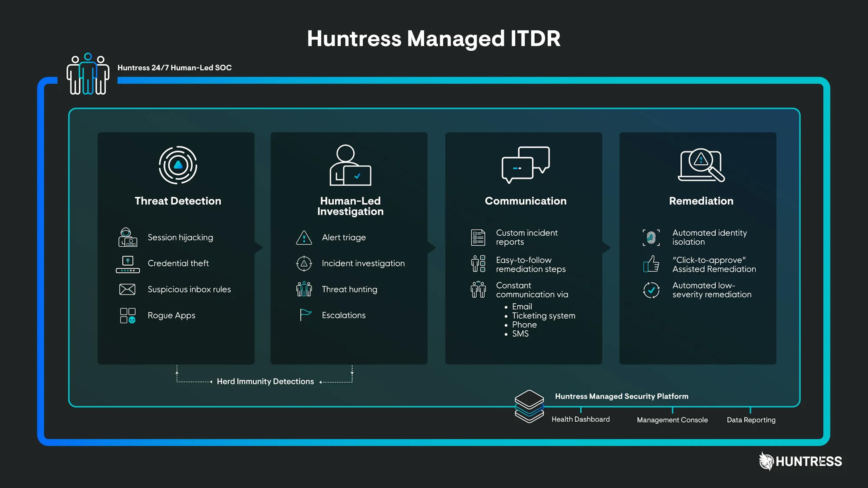
Task: Open the Suspicious inbox rules envelope icon
Action: pos(127,289)
